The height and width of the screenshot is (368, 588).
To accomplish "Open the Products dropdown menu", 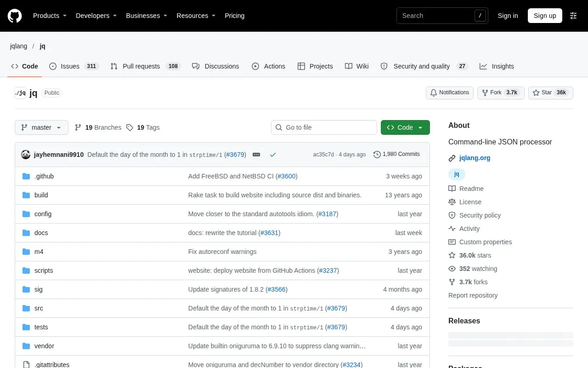I will [50, 16].
